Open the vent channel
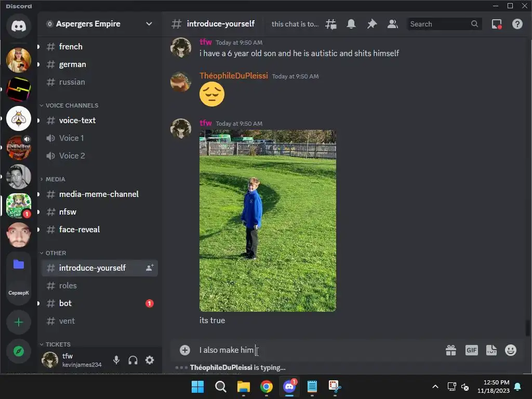532x399 pixels. click(x=99, y=321)
